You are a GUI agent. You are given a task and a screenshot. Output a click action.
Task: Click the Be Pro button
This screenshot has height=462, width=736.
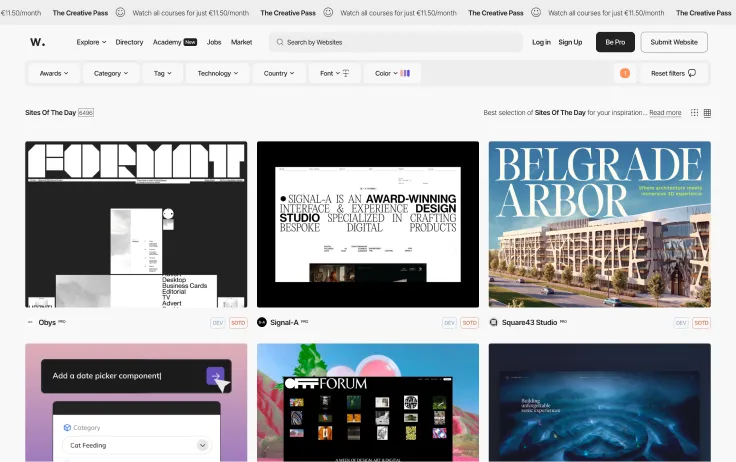pyautogui.click(x=615, y=42)
